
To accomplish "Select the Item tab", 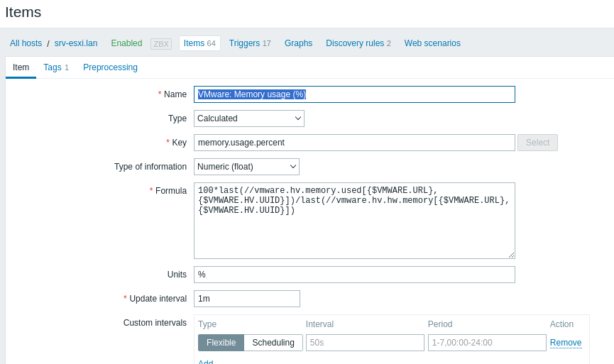I will pos(21,67).
